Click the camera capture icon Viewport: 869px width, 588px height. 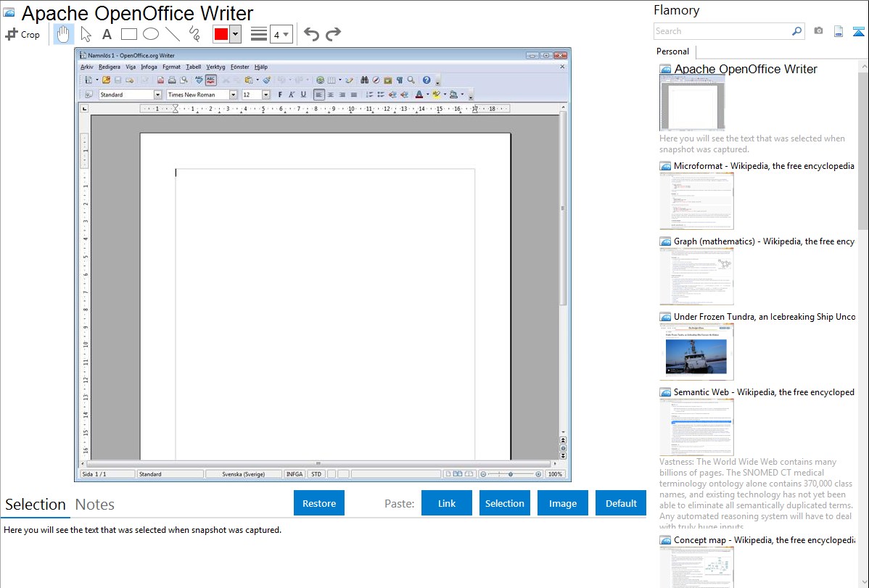pos(818,31)
